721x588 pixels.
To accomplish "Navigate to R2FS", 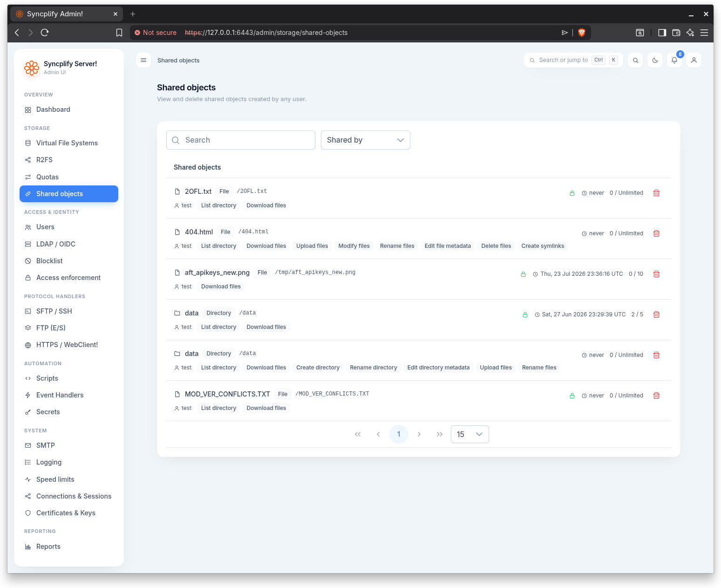I will [x=69, y=160].
